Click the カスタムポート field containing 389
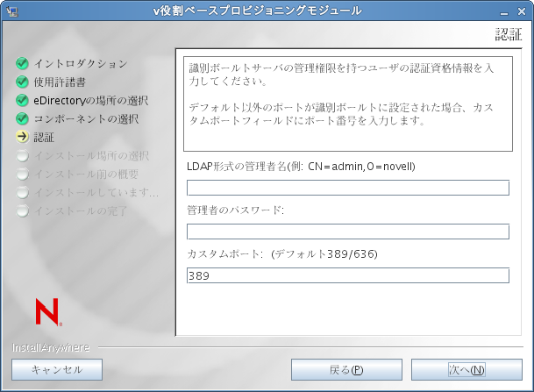 point(348,275)
